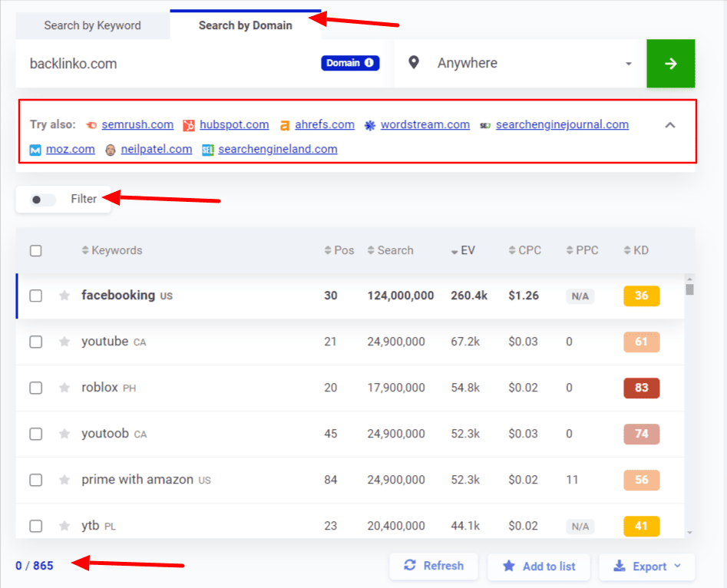Click the searchengineland.com favicon
727x588 pixels.
point(208,150)
